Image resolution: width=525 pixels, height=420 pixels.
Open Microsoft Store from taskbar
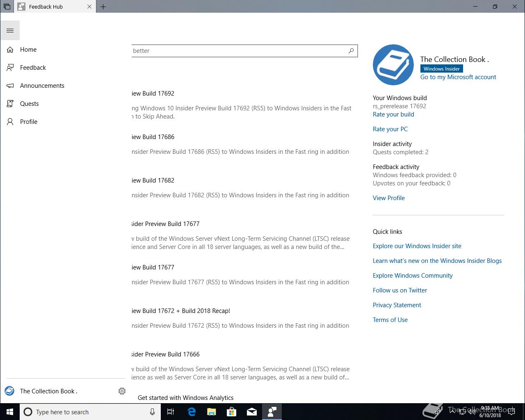[x=231, y=412]
